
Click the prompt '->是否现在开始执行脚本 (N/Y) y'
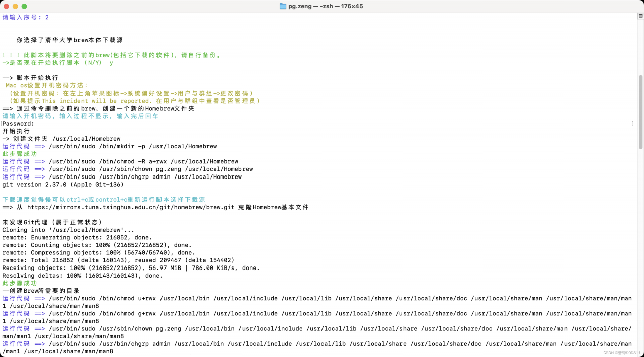tap(57, 63)
